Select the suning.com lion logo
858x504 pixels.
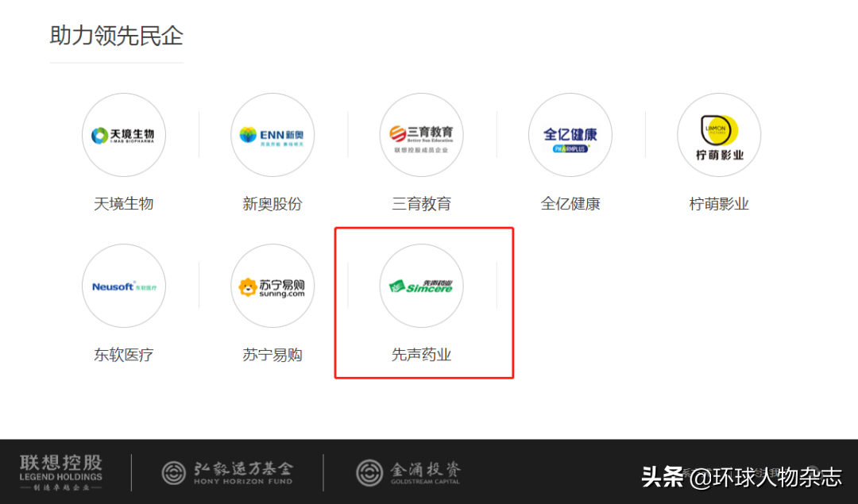pos(272,286)
